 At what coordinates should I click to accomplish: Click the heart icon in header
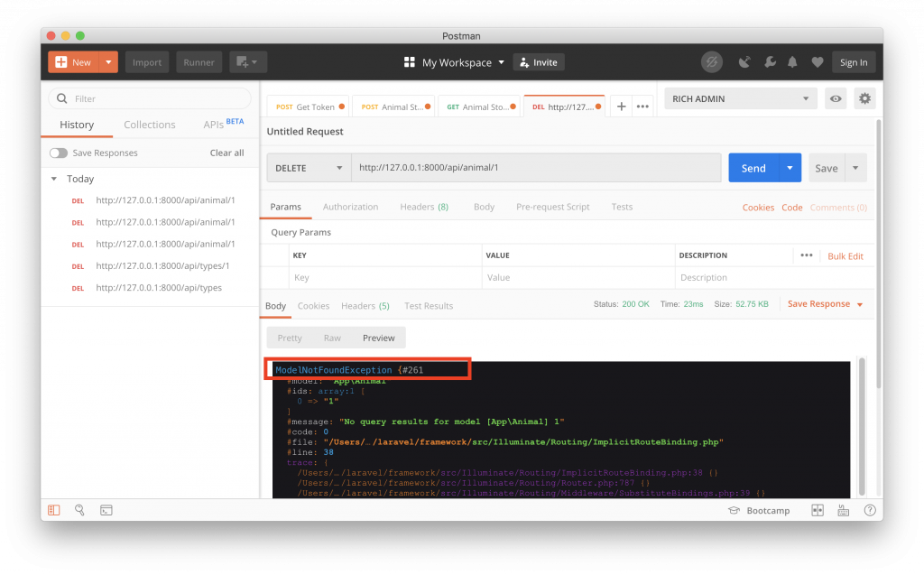[x=818, y=62]
